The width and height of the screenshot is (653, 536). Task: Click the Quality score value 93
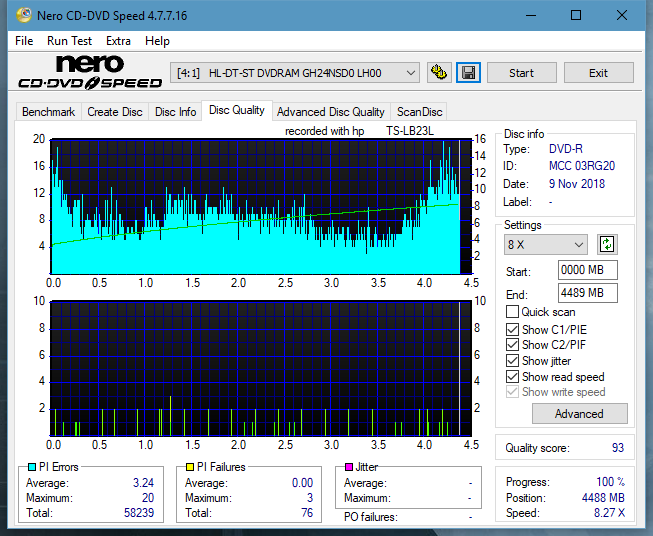pos(618,448)
